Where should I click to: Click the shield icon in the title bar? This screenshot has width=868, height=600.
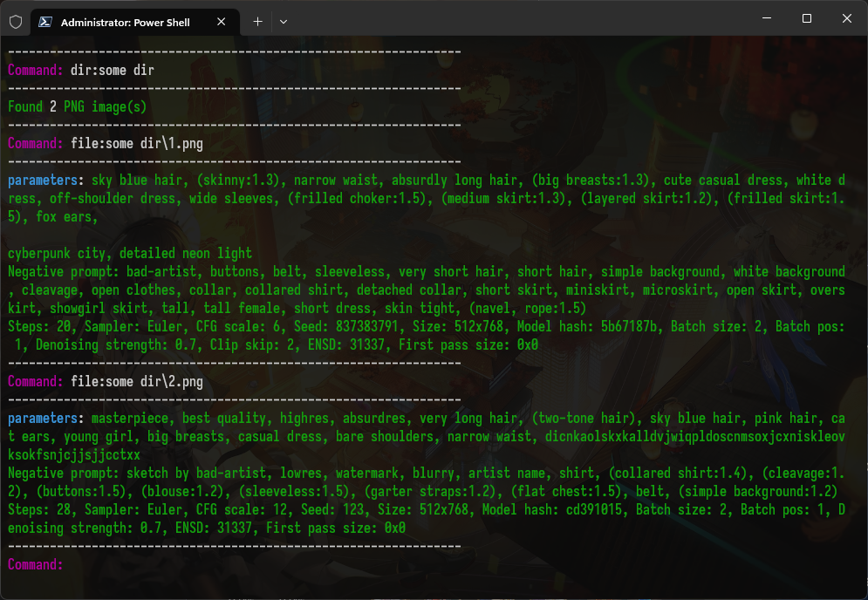pyautogui.click(x=16, y=22)
